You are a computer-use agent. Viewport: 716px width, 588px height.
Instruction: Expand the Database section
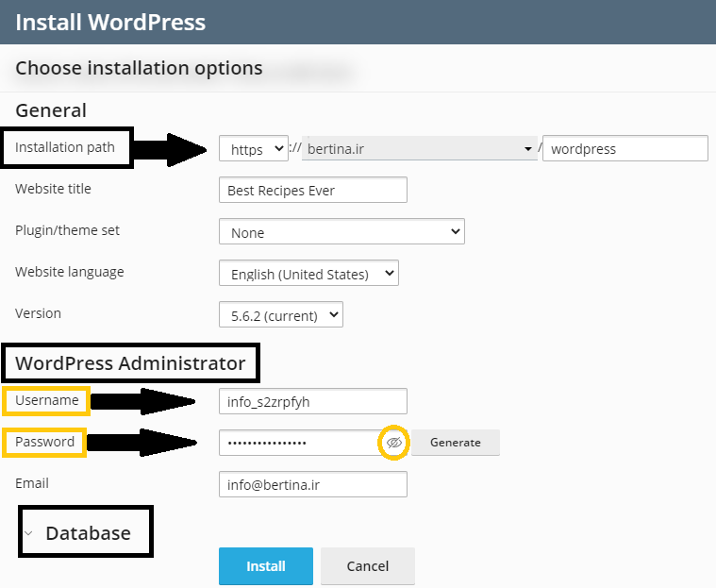(77, 533)
